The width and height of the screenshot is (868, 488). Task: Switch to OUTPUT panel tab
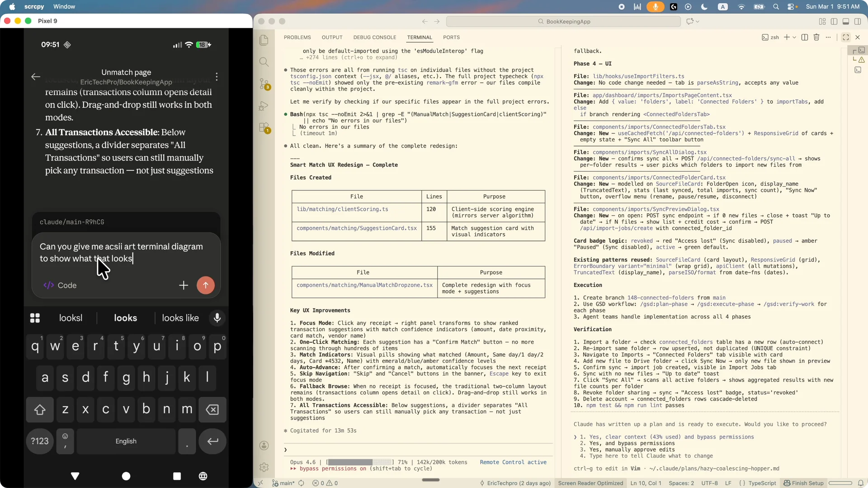point(332,38)
